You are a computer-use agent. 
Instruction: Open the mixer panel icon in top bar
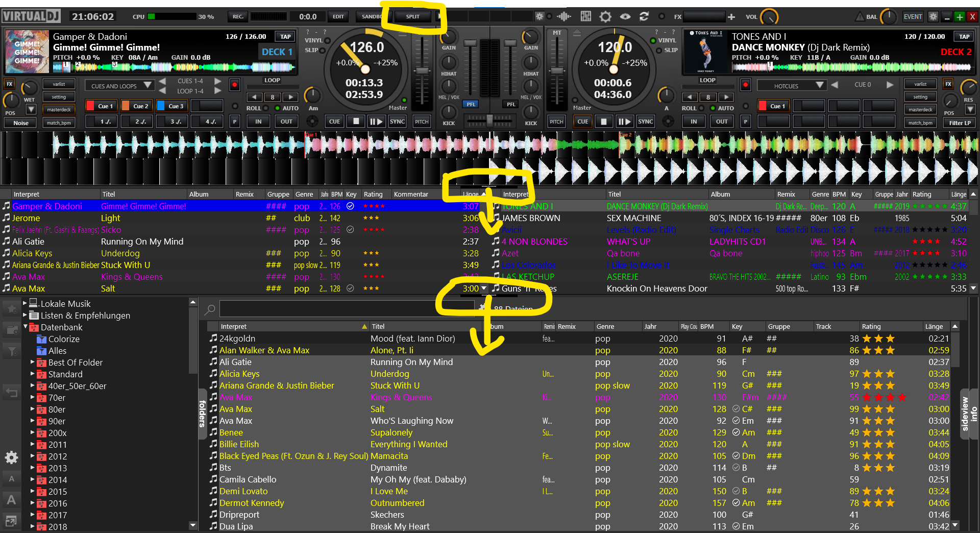(x=585, y=16)
